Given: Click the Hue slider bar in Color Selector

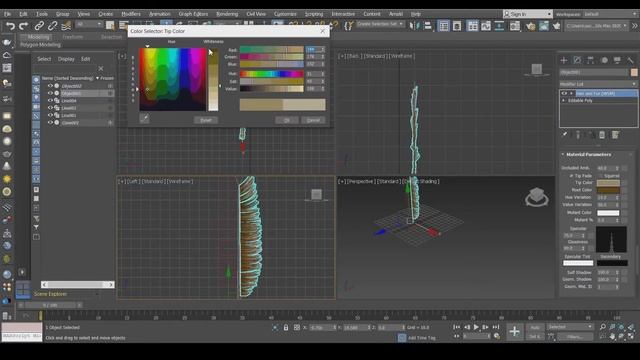Looking at the screenshot, I should (x=271, y=74).
